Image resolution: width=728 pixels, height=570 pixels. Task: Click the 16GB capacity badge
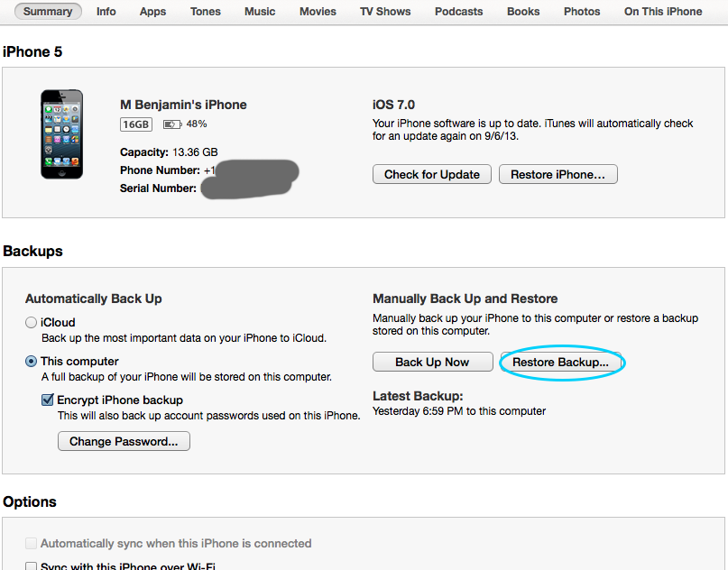click(x=136, y=124)
